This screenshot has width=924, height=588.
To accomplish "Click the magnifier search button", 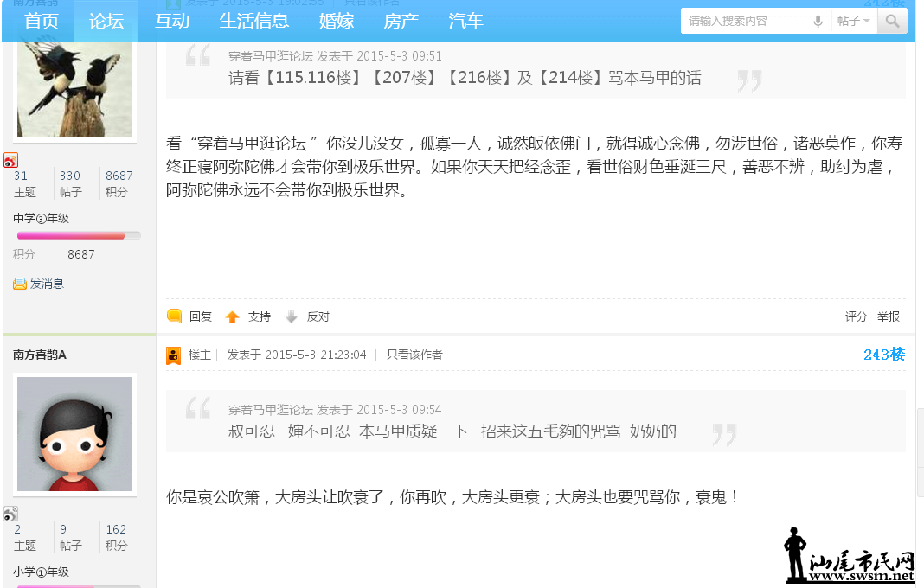I will (892, 22).
